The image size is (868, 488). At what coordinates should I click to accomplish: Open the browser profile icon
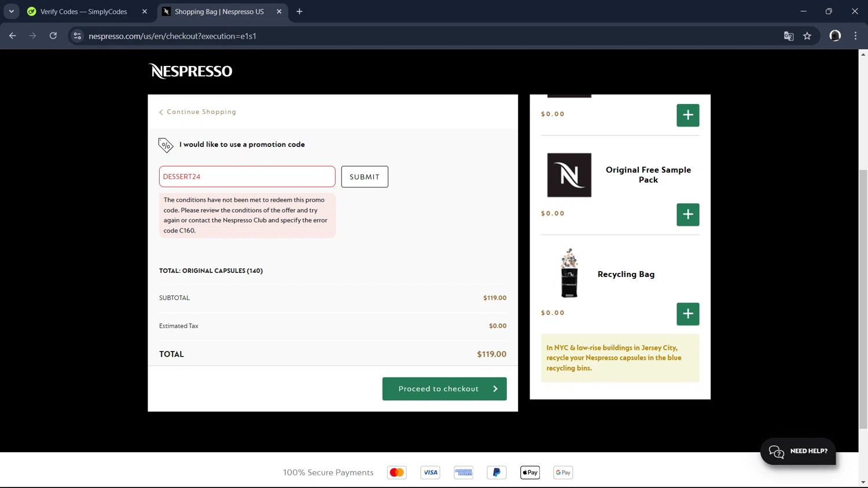click(x=835, y=36)
